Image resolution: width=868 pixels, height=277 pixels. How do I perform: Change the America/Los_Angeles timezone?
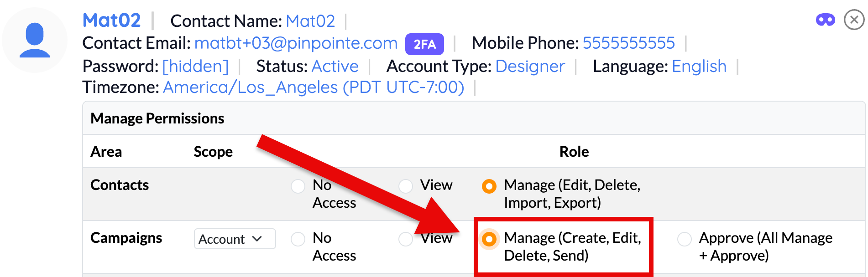coord(314,87)
